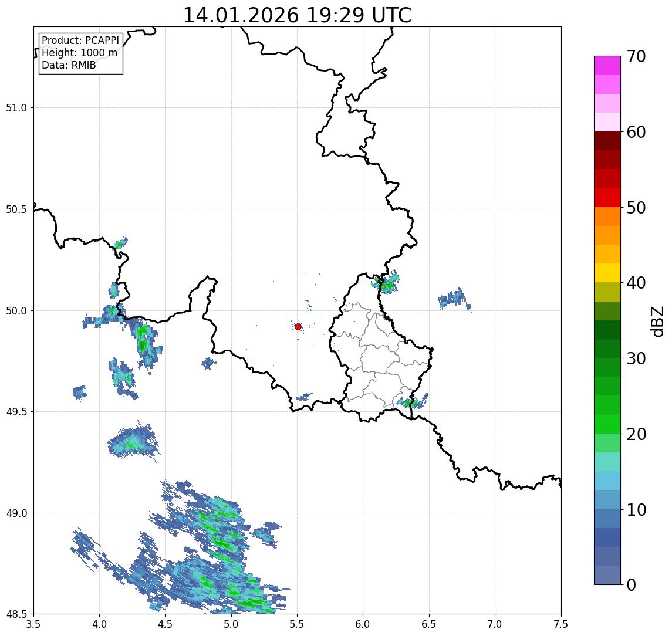The width and height of the screenshot is (672, 636).
Task: Click the longitude axis label '6.5'
Action: tap(430, 624)
